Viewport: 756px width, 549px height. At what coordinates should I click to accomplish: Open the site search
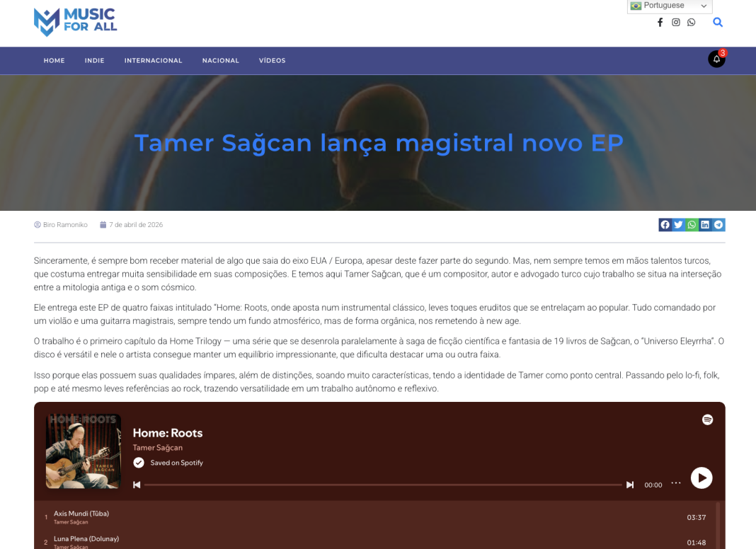[x=718, y=22]
